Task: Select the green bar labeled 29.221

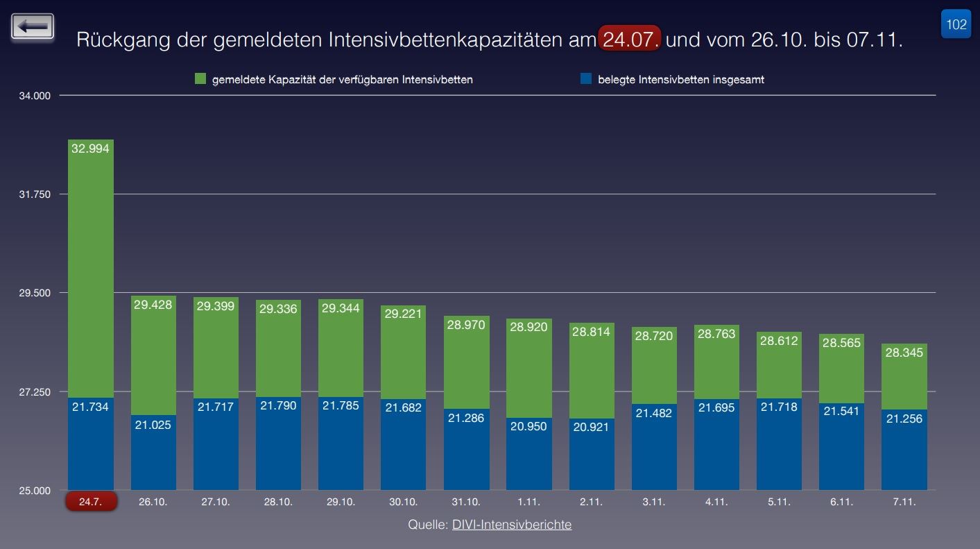Action: (403, 352)
